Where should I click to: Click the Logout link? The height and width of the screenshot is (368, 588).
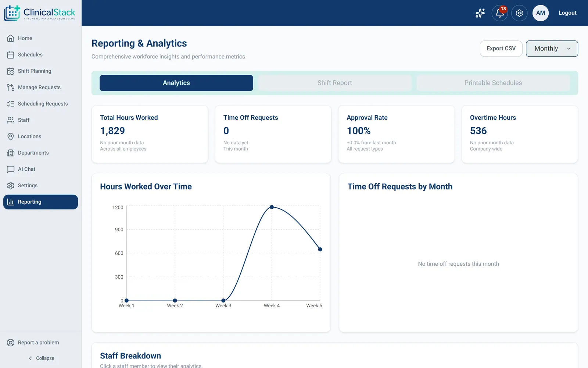[x=567, y=13]
